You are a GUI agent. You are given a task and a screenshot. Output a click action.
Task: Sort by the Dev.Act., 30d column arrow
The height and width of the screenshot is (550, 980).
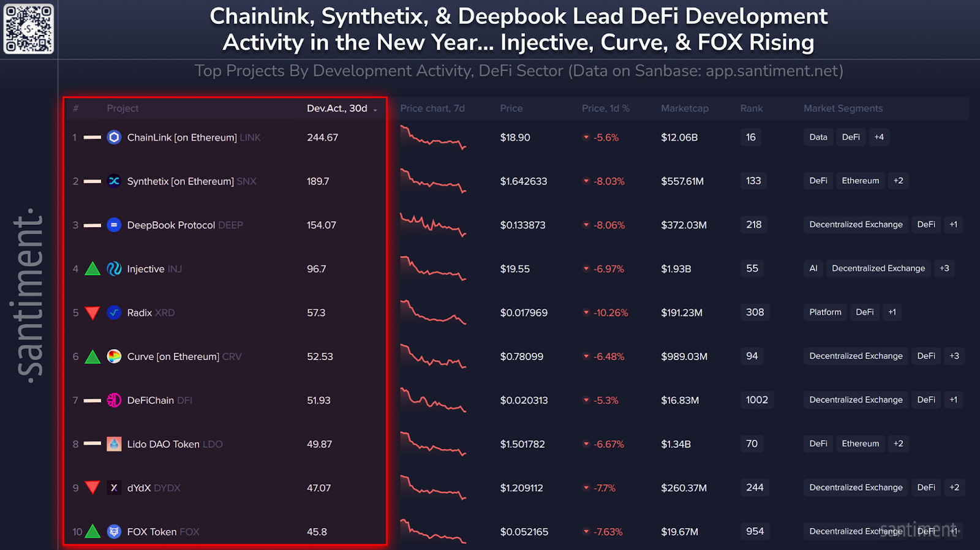click(375, 109)
